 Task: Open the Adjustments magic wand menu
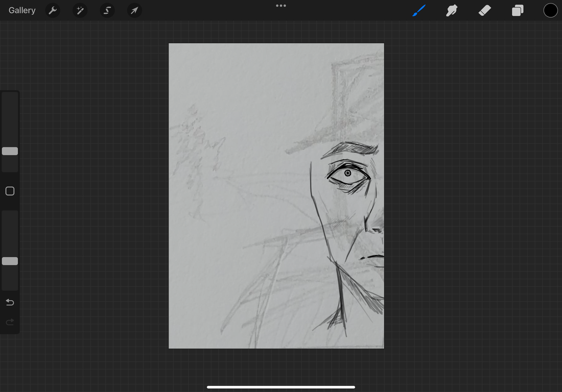point(80,10)
